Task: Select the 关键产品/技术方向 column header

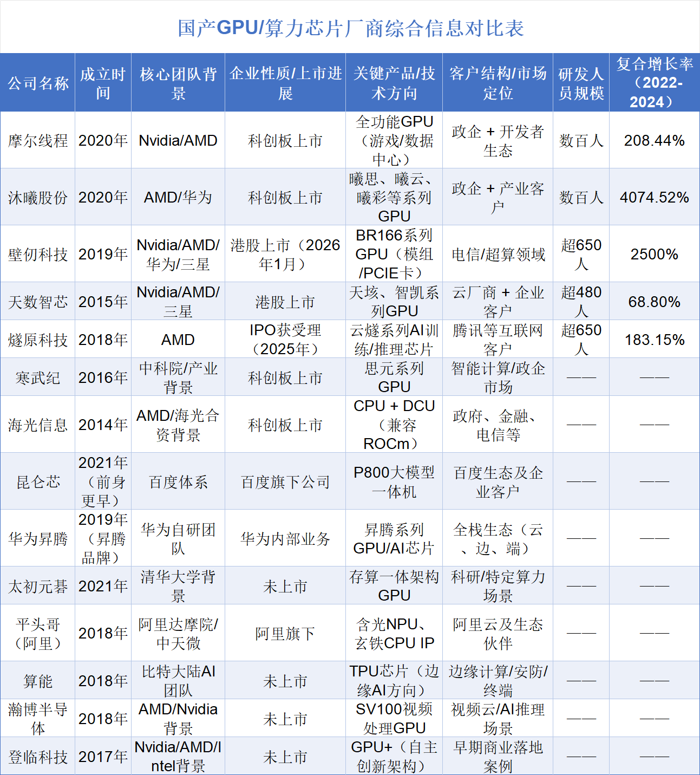Action: tap(394, 83)
